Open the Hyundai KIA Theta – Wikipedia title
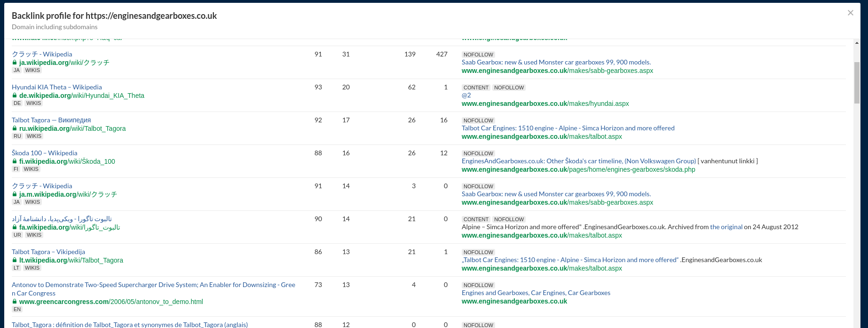 [x=57, y=87]
